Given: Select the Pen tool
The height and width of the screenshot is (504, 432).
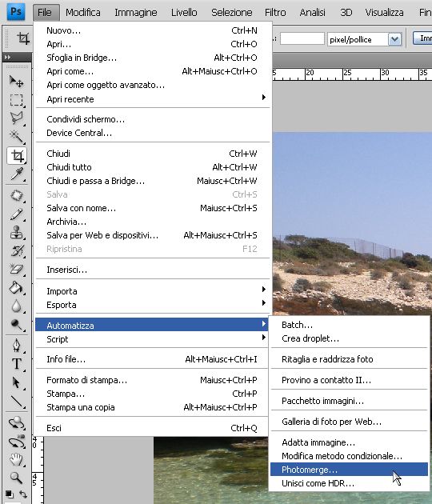Looking at the screenshot, I should point(16,346).
